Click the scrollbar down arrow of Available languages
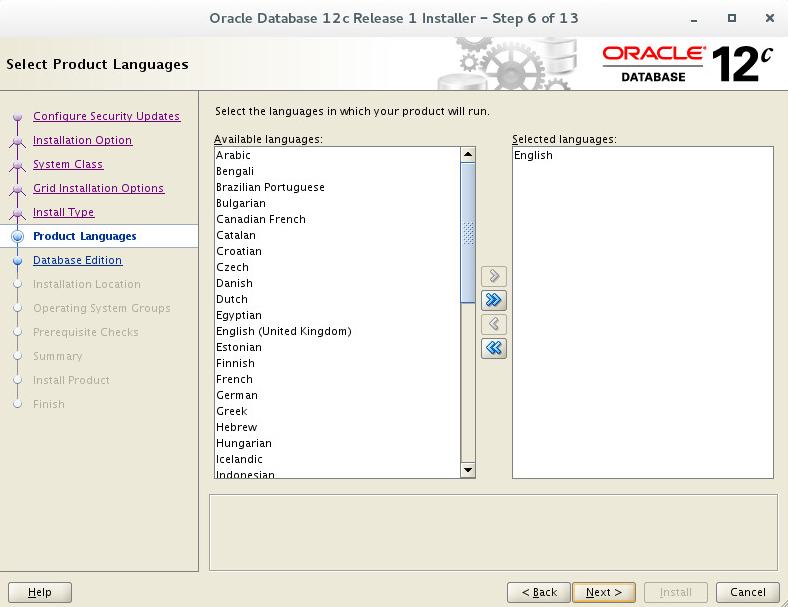This screenshot has width=788, height=607. pyautogui.click(x=468, y=470)
